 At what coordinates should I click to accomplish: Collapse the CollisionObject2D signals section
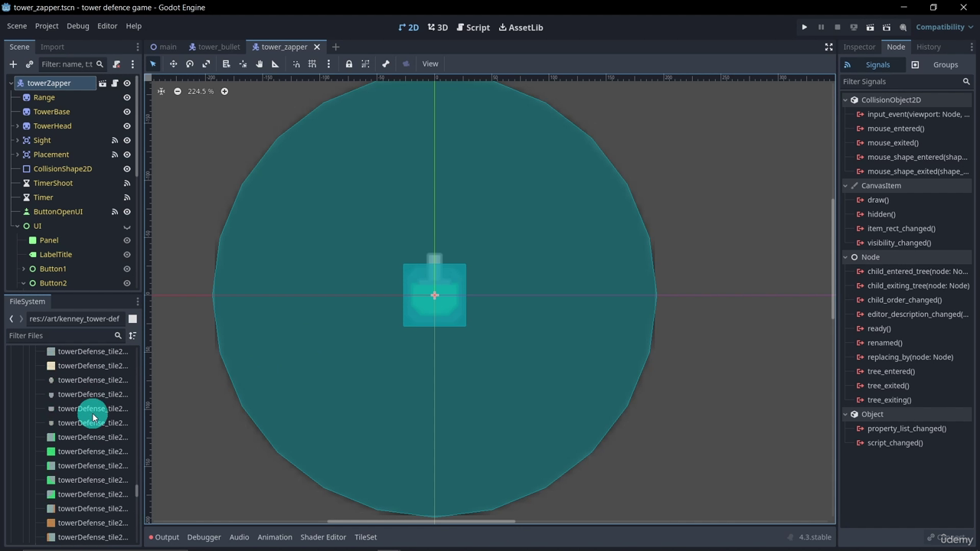pyautogui.click(x=846, y=100)
